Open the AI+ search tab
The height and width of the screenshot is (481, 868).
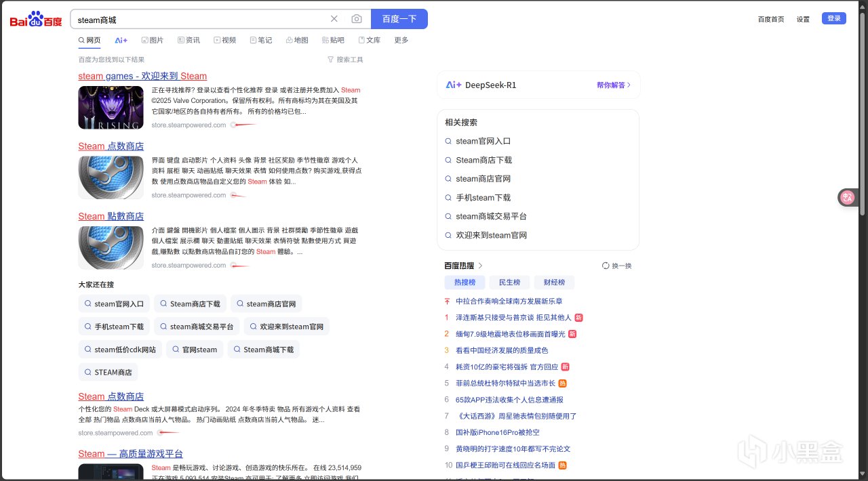click(x=121, y=41)
